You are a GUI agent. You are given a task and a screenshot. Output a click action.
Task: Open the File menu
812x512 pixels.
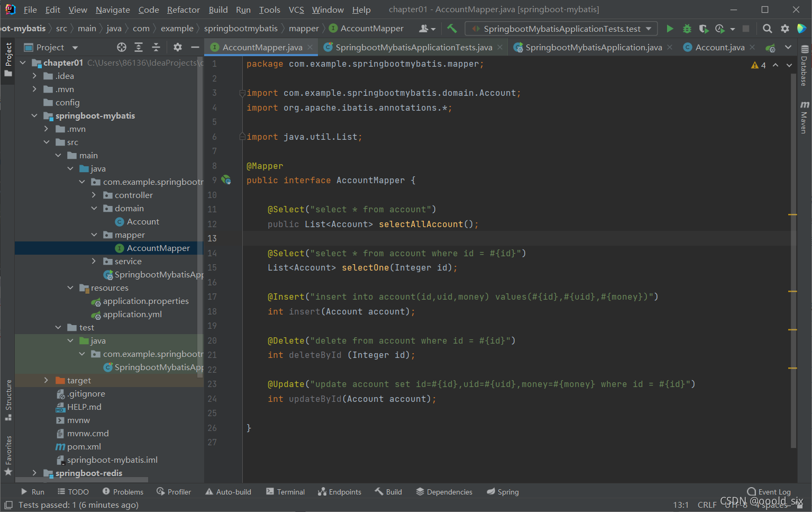[30, 10]
